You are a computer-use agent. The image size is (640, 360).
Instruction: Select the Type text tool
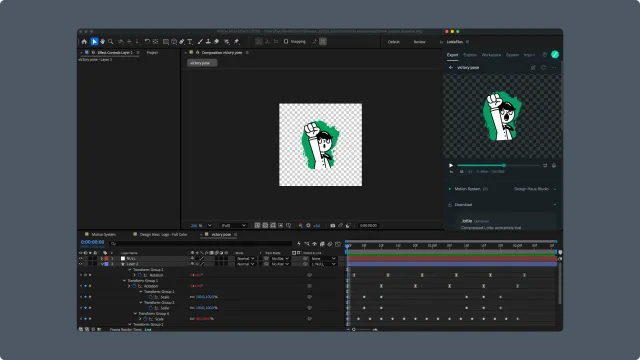tap(190, 42)
